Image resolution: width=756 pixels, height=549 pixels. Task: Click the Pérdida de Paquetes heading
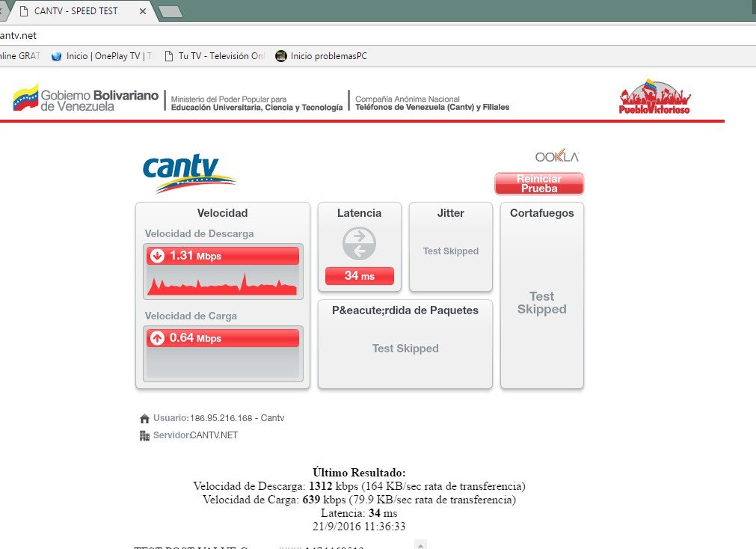pos(405,310)
